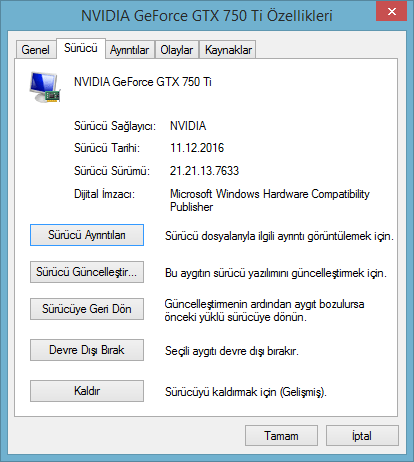Click the Dijital İmzacı label

tap(104, 194)
